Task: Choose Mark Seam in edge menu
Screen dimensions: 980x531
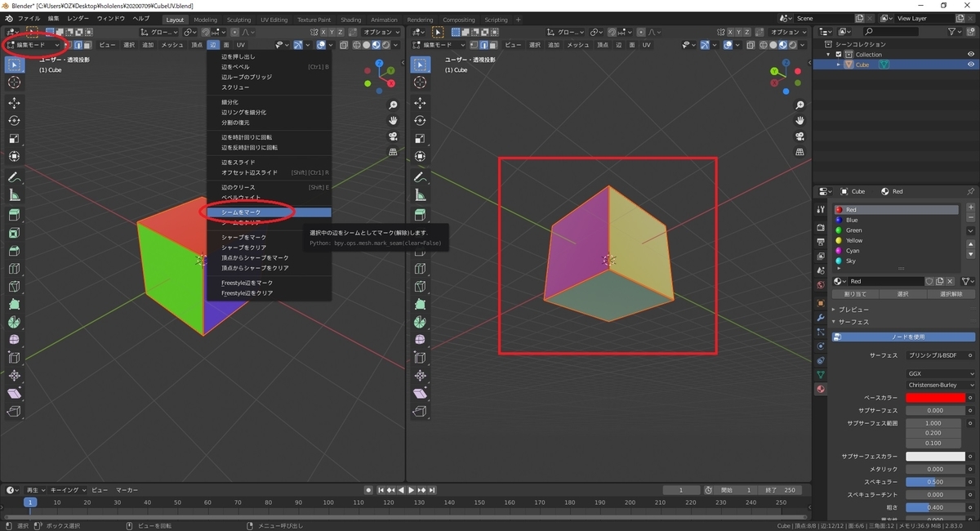Action: 269,212
